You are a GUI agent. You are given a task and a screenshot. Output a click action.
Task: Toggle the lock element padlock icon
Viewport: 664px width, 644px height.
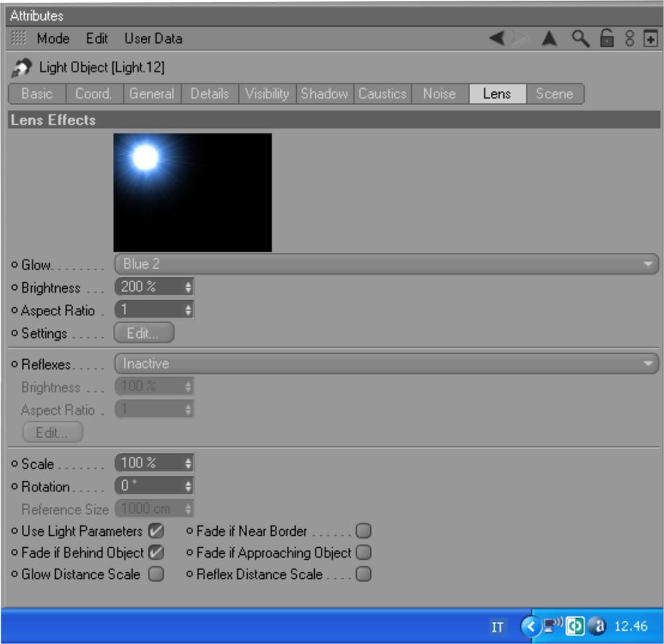[x=607, y=38]
